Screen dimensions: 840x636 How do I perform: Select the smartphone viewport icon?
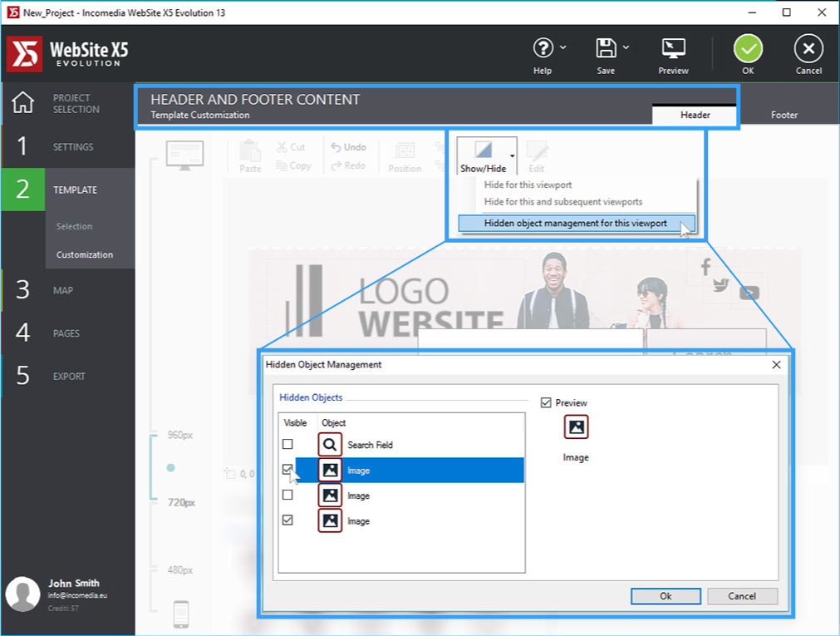pyautogui.click(x=181, y=614)
